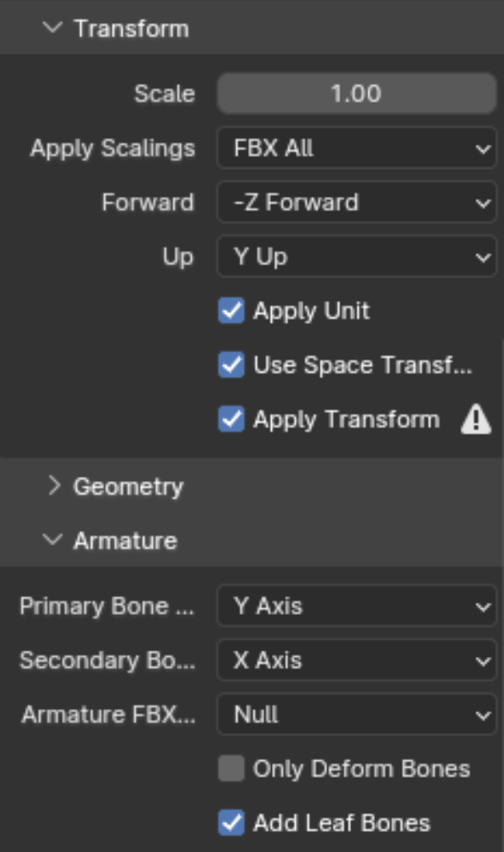504x852 pixels.
Task: Click the Transform panel header label
Action: pos(131,28)
